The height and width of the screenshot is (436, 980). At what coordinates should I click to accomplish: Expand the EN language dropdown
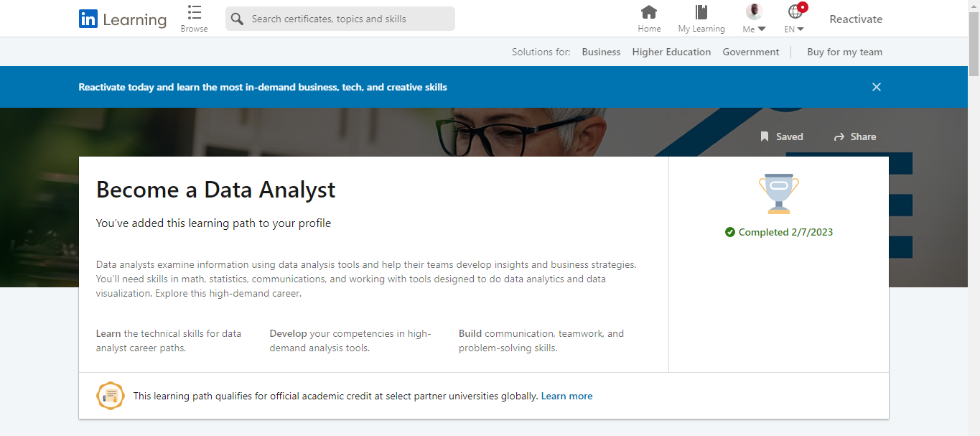click(800, 29)
